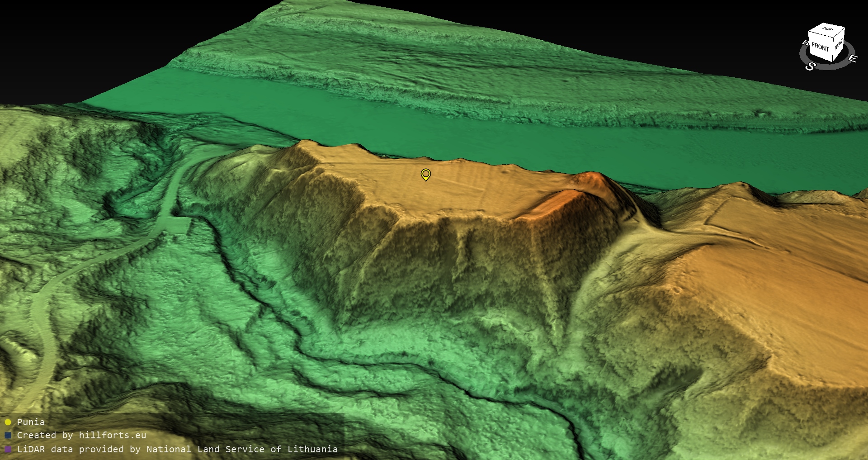Click the S compass letter

point(810,66)
